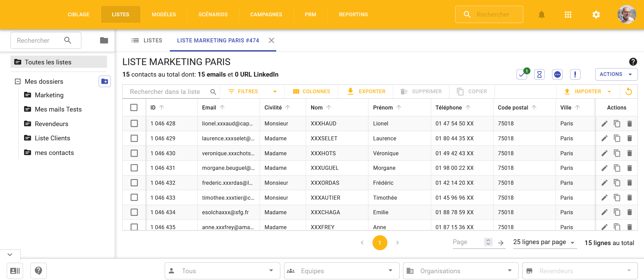Open the ACTIONS dropdown
This screenshot has height=280, width=644.
pos(616,74)
